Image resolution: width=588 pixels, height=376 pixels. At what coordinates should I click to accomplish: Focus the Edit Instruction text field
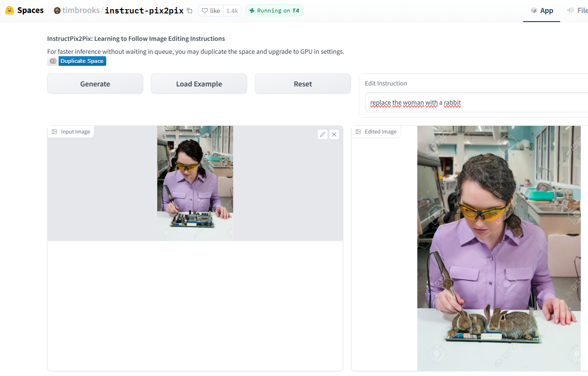(x=476, y=102)
